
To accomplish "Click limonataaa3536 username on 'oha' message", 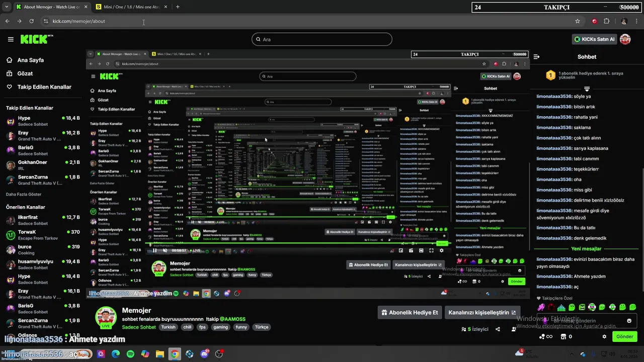I will (x=554, y=179).
